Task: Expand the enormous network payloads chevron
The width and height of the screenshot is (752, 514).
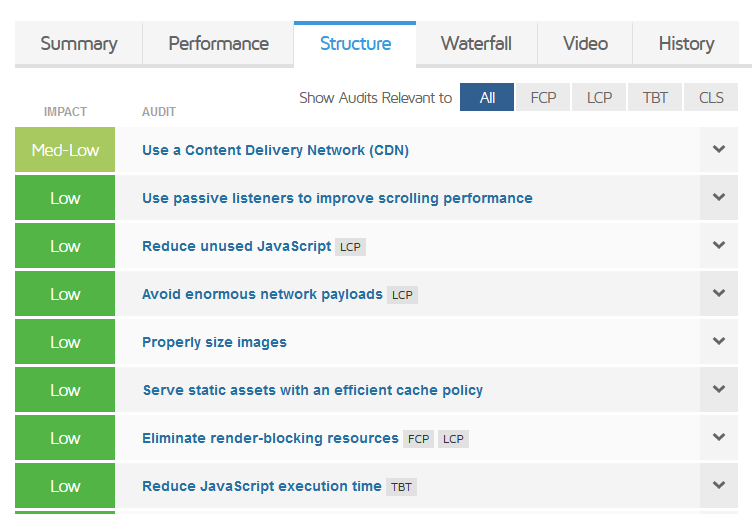Action: [718, 293]
